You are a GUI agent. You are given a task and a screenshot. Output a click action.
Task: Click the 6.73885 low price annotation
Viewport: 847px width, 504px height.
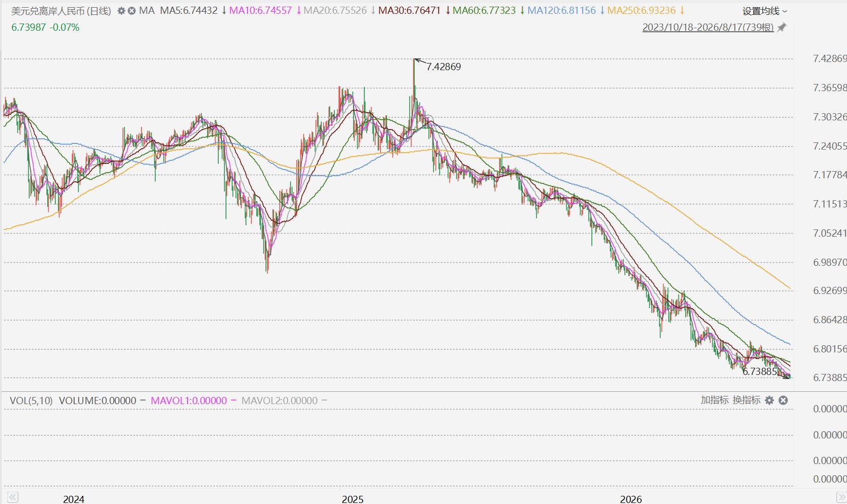click(x=760, y=371)
